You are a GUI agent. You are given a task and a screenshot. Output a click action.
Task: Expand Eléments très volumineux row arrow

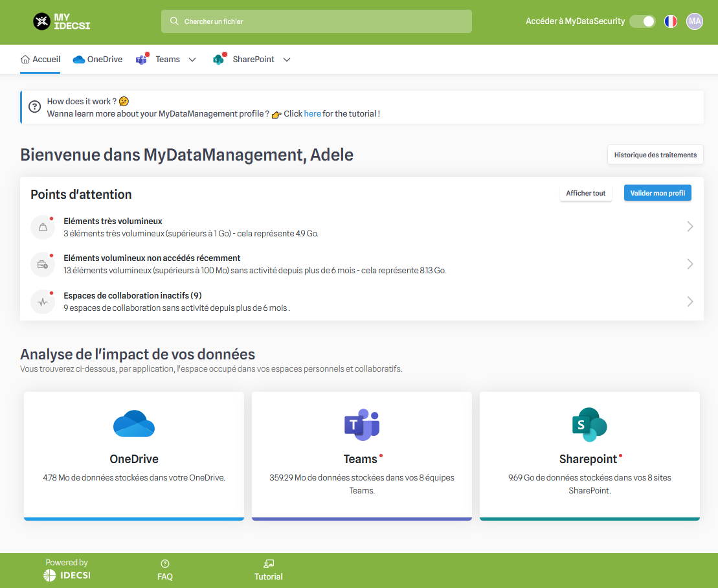pyautogui.click(x=690, y=227)
